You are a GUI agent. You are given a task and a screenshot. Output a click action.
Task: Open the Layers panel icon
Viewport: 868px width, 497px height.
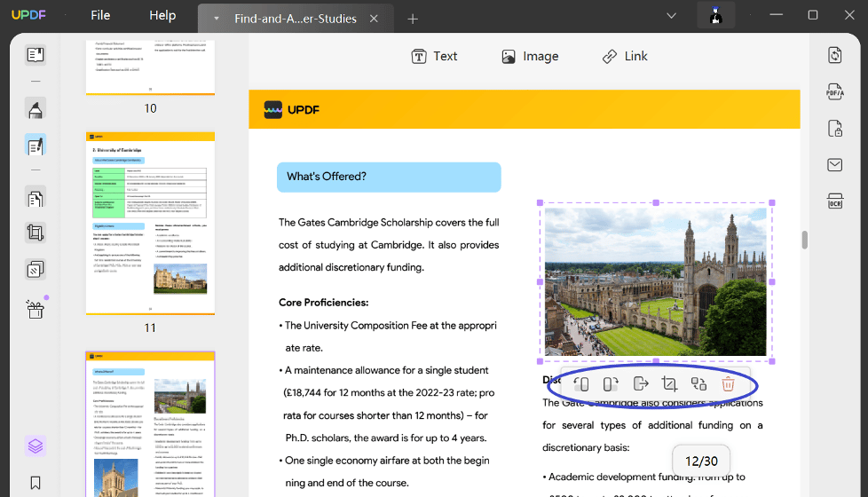point(36,446)
